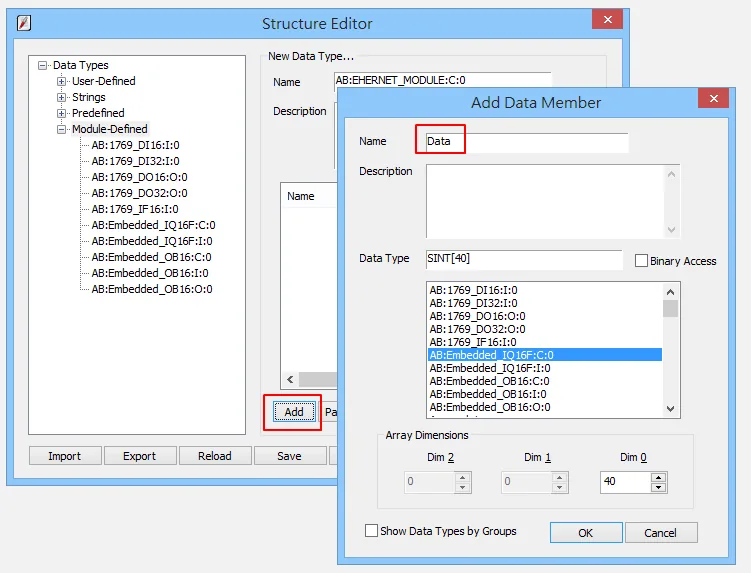Click the Export button
Screen dimensions: 751x573
pyautogui.click(x=140, y=456)
